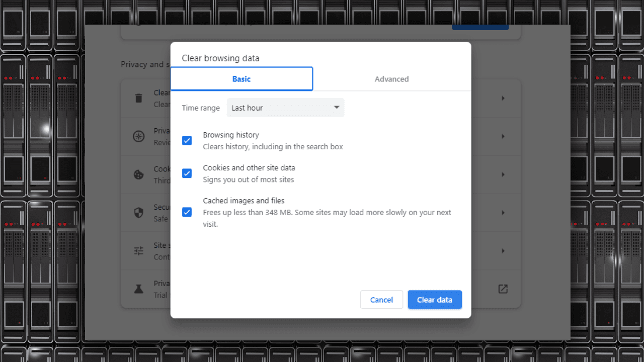Click the trash icon beside Clear browsing data

[x=139, y=98]
